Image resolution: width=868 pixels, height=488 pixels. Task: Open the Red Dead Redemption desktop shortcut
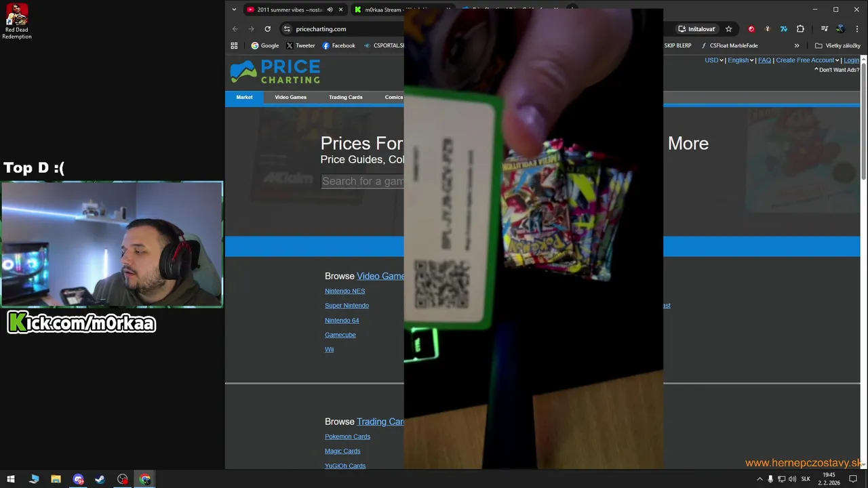17,22
